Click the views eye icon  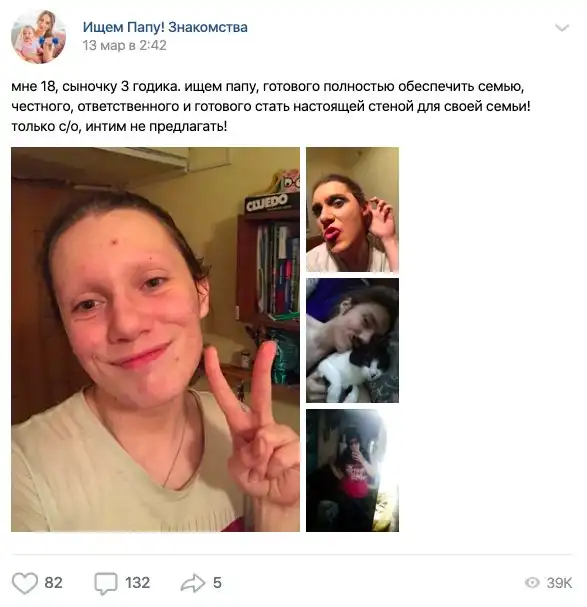pos(532,583)
